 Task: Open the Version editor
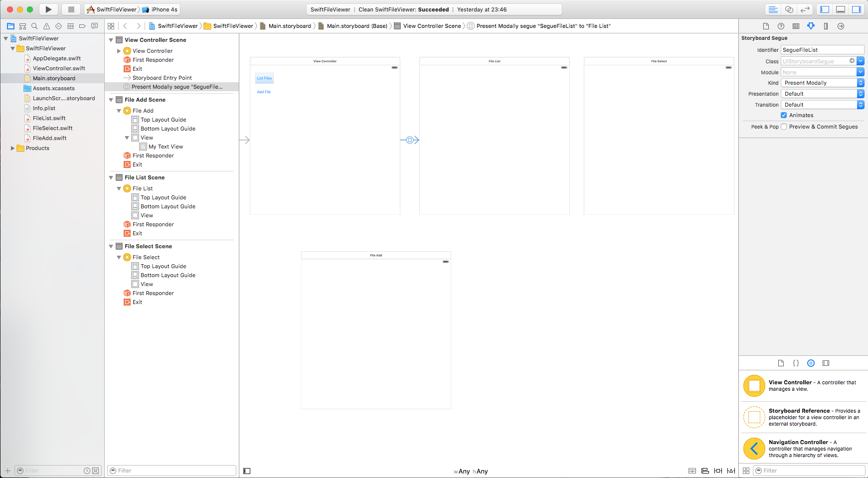tap(805, 9)
